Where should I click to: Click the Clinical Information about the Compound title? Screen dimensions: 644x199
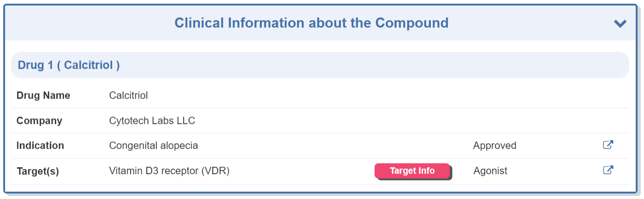(311, 23)
